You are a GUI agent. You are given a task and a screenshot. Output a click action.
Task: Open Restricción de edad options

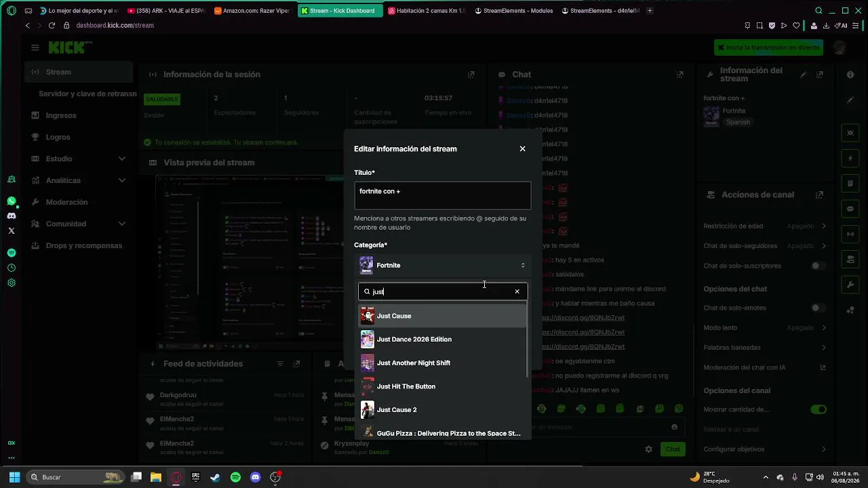[765, 226]
